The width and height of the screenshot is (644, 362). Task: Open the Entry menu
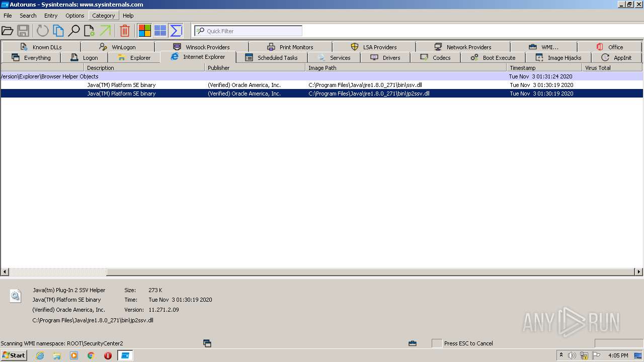coord(51,16)
